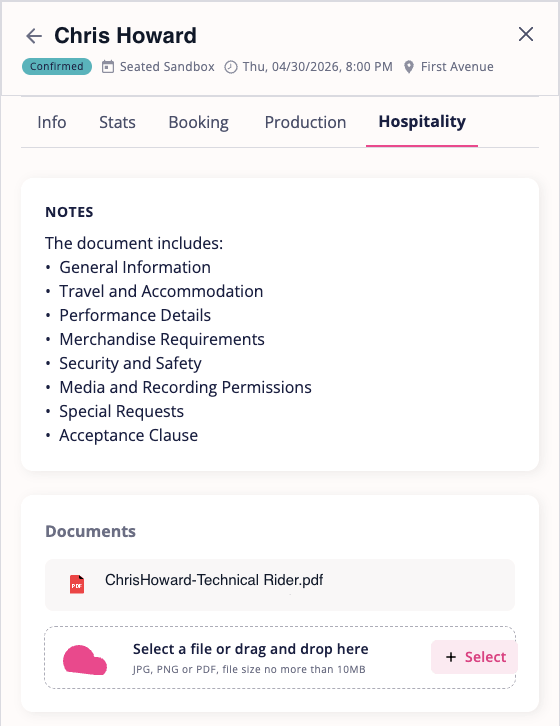
Task: Click the file drag and drop area text
Action: click(251, 649)
